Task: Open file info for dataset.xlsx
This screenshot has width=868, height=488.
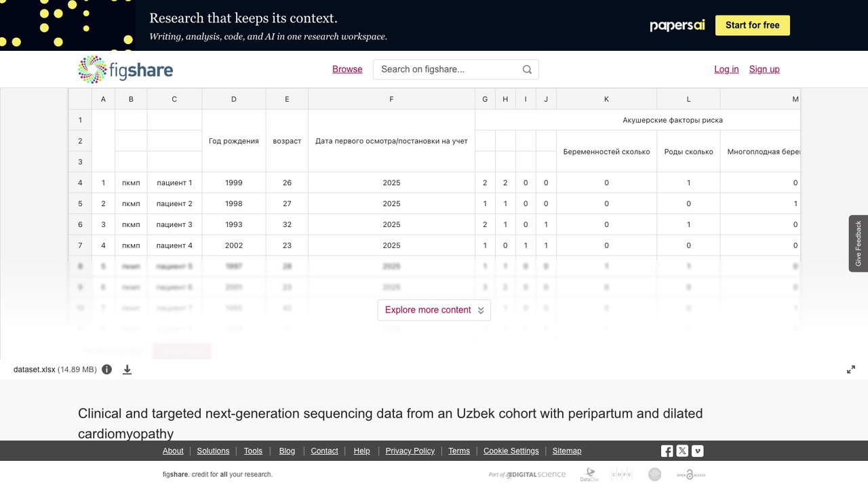Action: coord(106,369)
